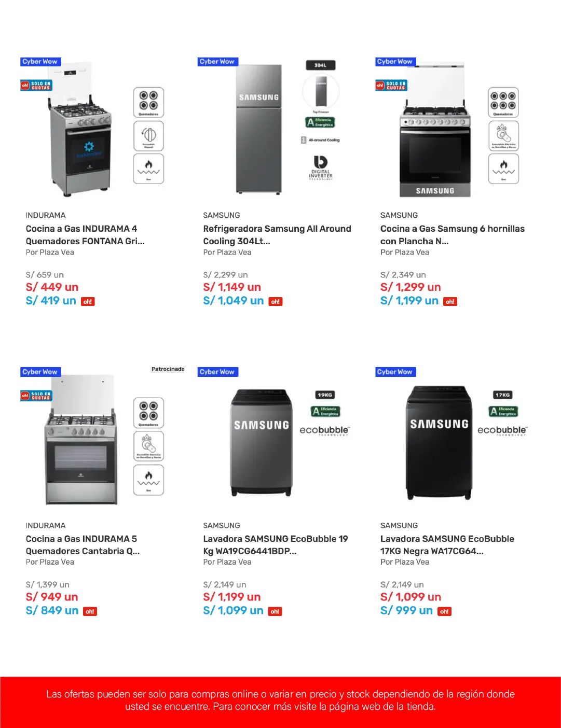The width and height of the screenshot is (561, 728).
Task: Click the 17KG capacity badge
Action: pyautogui.click(x=502, y=395)
